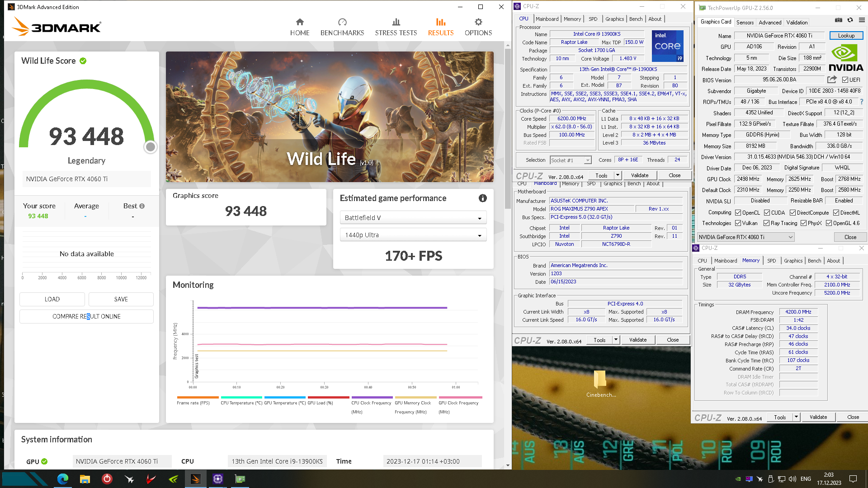Screen dimensions: 868x488
Task: Expand the Tools arrow in the top CPU-Z window
Action: 618,175
